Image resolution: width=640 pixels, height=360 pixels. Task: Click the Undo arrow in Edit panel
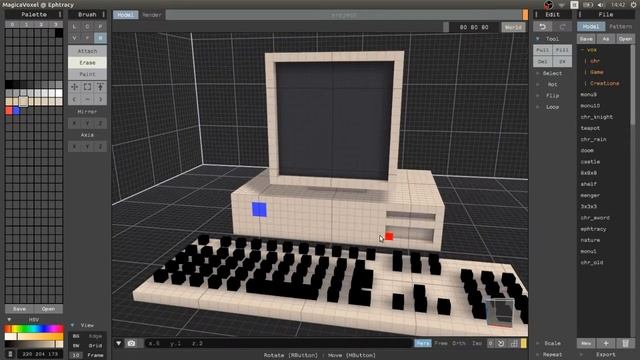(542, 27)
